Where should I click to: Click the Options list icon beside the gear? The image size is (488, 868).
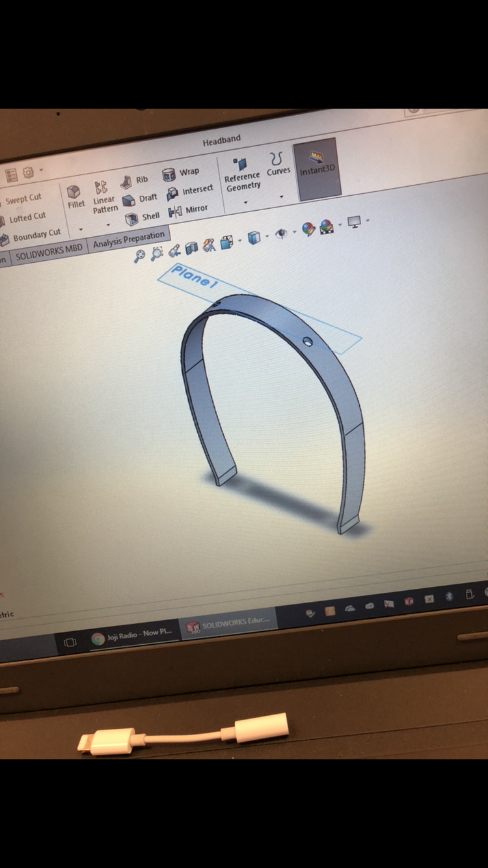[11, 175]
